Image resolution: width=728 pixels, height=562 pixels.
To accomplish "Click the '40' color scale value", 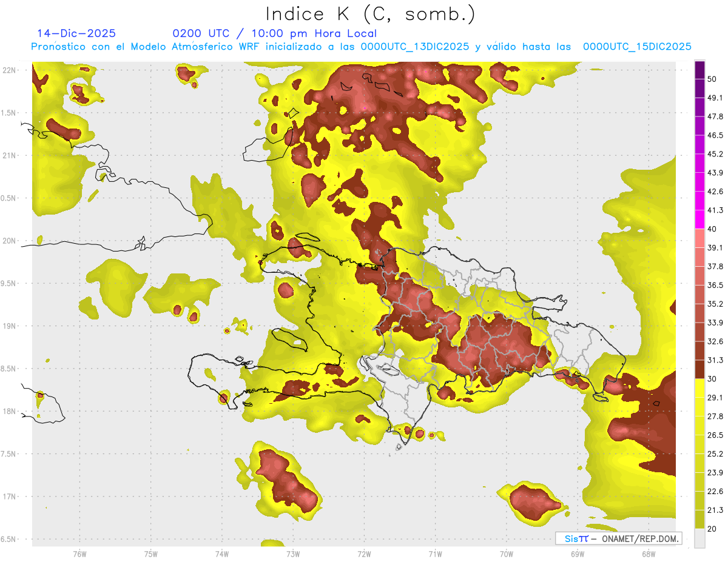I will coord(712,229).
